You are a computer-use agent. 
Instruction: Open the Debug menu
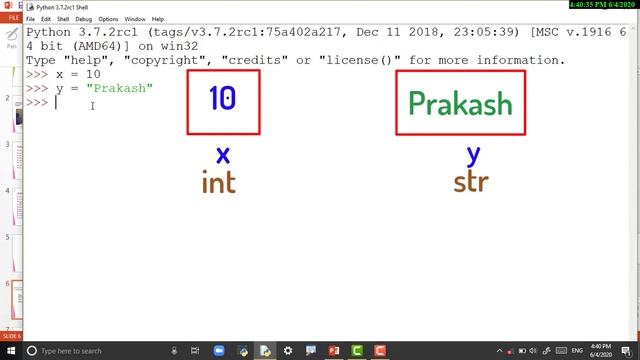[x=84, y=19]
